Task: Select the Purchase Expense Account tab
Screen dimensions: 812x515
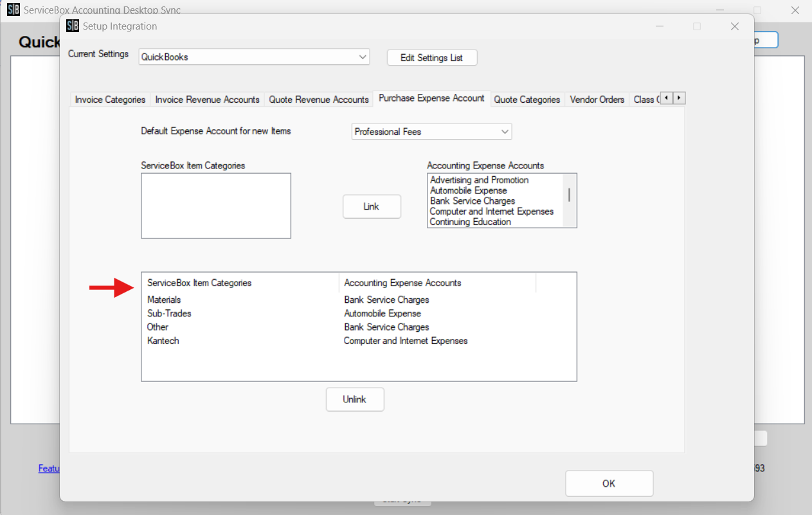Action: pos(431,98)
